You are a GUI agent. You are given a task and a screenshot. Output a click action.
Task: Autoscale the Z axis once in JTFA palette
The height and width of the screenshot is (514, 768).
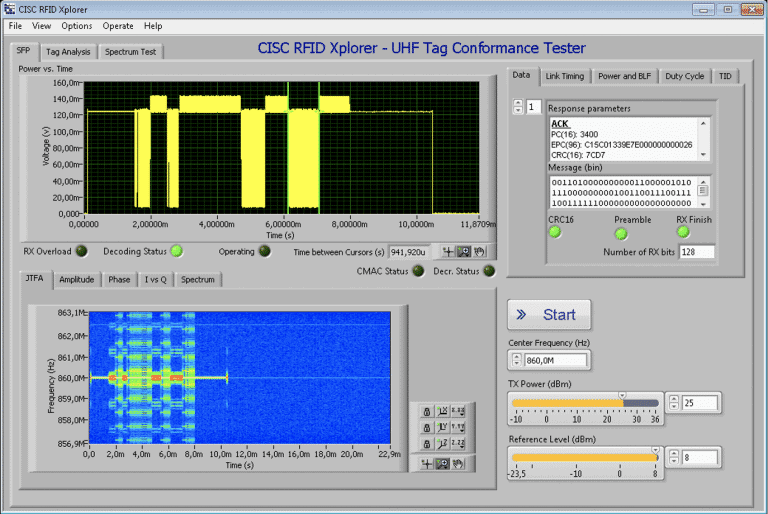[x=442, y=444]
